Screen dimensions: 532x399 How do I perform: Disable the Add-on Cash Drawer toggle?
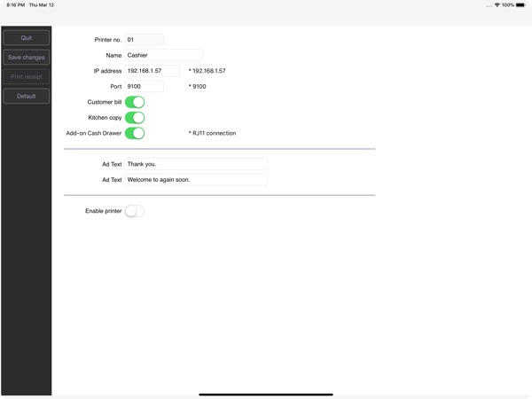point(135,133)
